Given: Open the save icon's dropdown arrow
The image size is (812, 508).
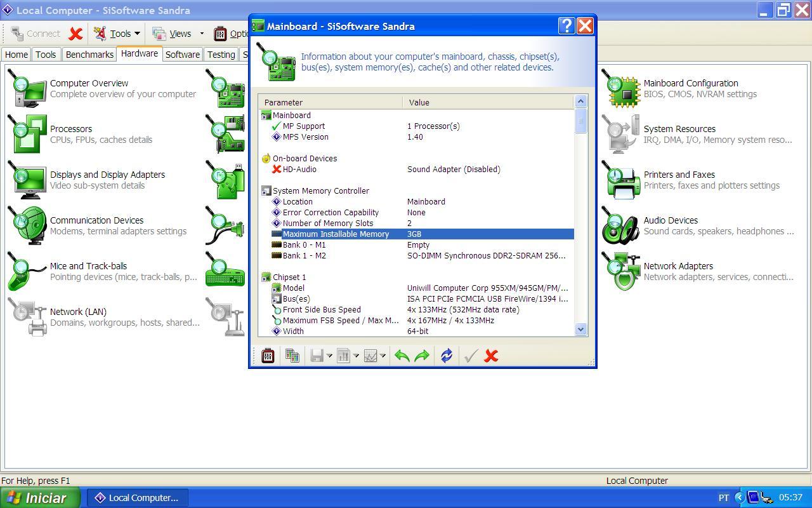Looking at the screenshot, I should tap(329, 356).
